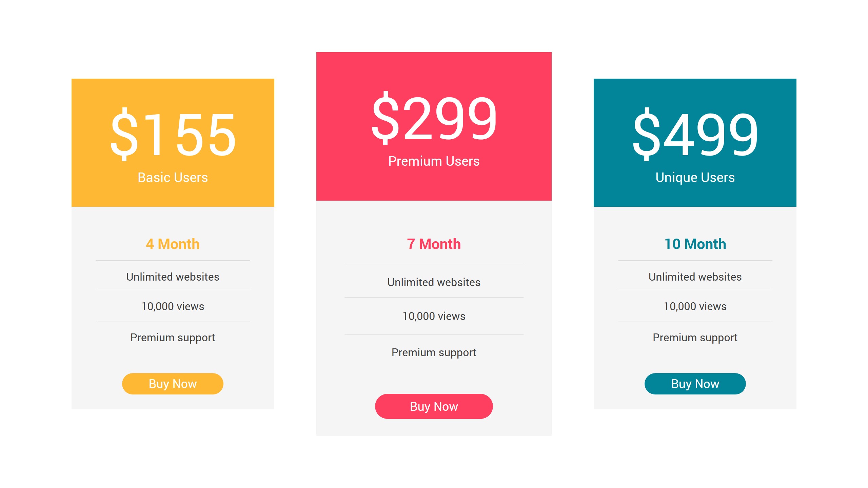
Task: Click Premium support in Unique plan
Action: tap(695, 337)
